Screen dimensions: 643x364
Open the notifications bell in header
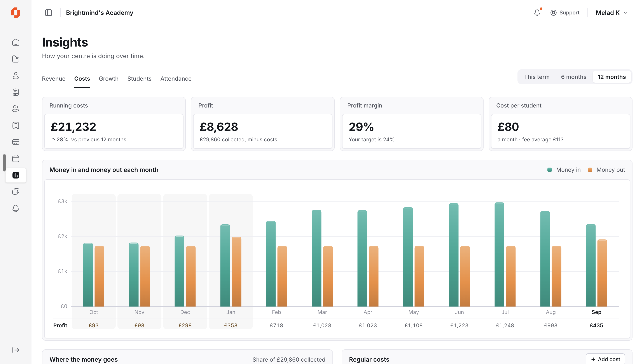537,12
